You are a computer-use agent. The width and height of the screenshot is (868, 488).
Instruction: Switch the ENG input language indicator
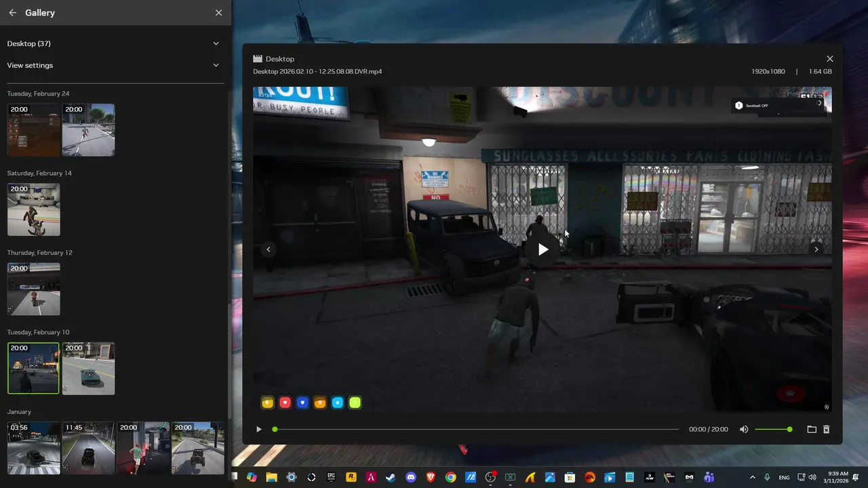785,477
